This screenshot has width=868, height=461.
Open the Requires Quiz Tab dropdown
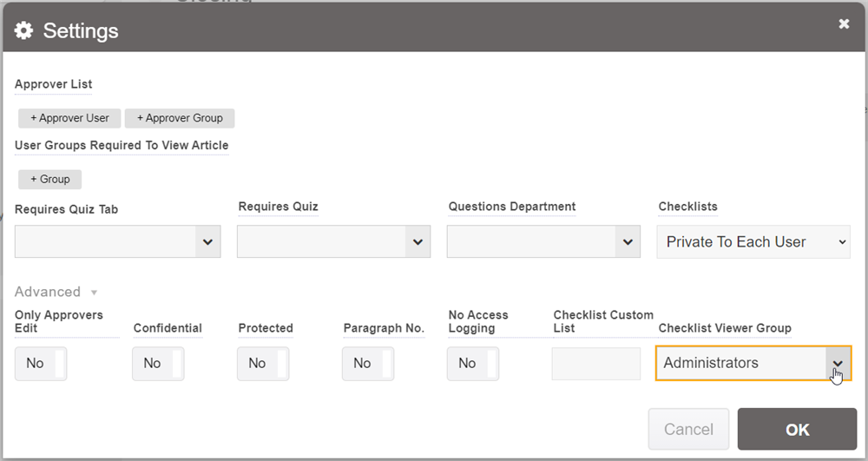point(118,242)
